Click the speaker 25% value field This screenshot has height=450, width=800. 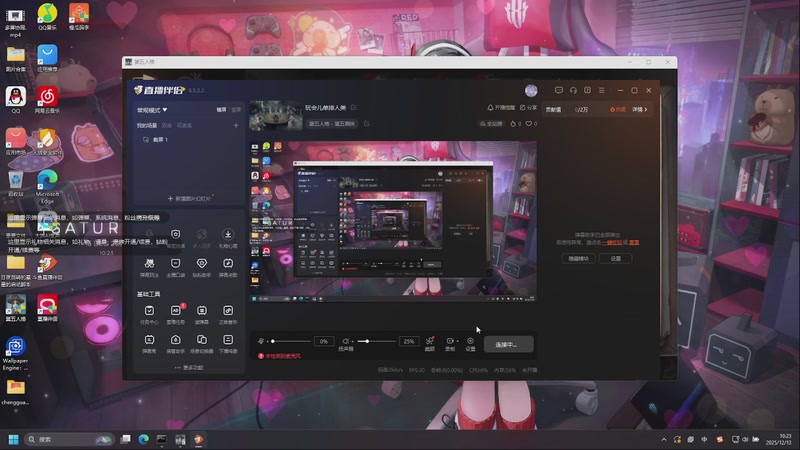(x=409, y=341)
